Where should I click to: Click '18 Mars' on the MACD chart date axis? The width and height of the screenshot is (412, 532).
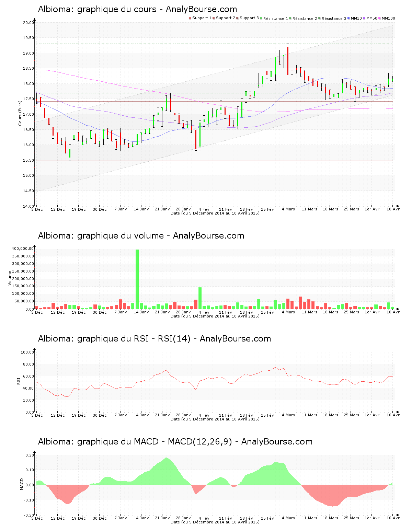point(330,518)
